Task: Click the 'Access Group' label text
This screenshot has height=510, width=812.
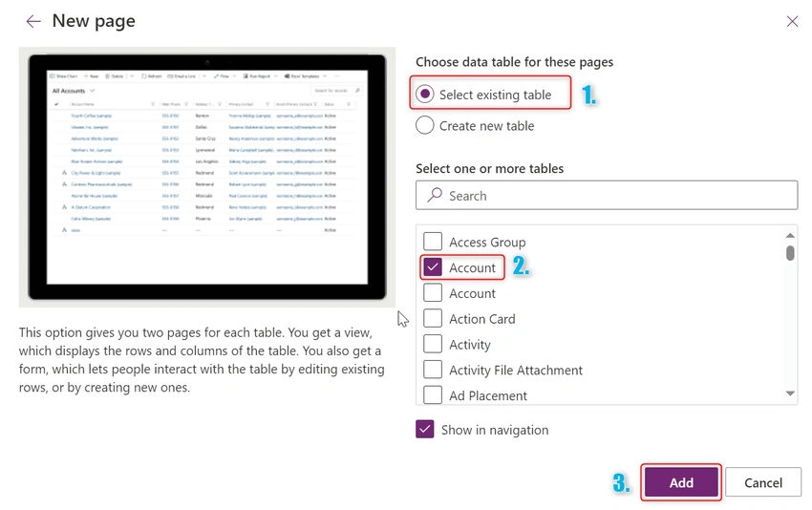Action: point(487,242)
